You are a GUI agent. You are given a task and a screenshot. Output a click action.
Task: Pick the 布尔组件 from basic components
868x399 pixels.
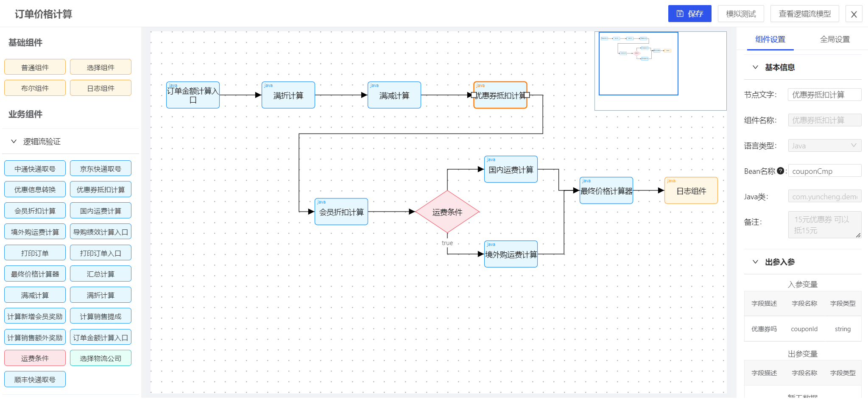click(35, 88)
